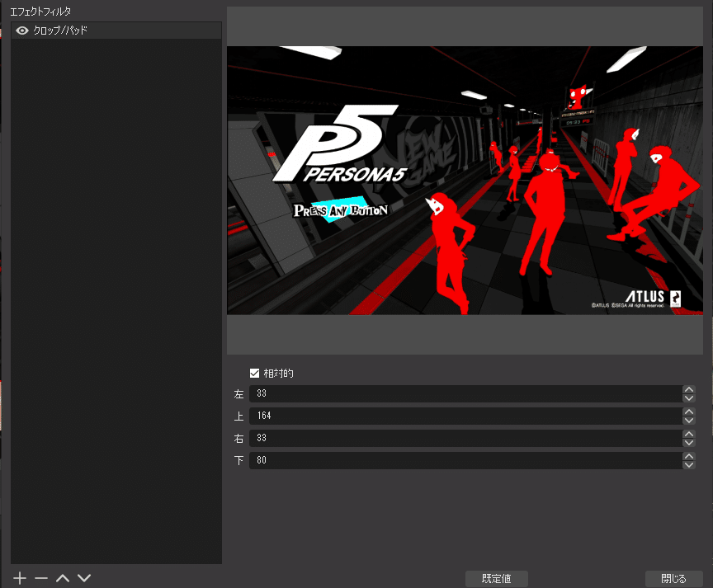The width and height of the screenshot is (713, 588).
Task: Click the 右 crop value field
Action: [466, 438]
